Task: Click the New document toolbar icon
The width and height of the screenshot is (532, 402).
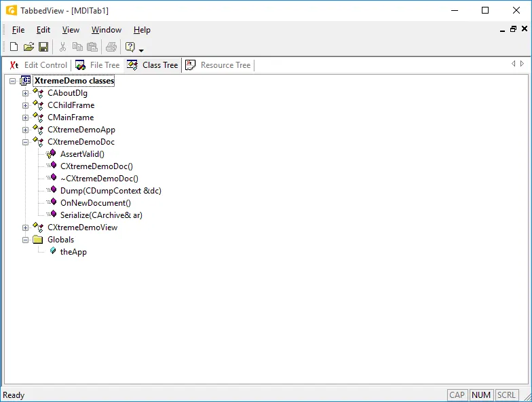Action: 14,46
